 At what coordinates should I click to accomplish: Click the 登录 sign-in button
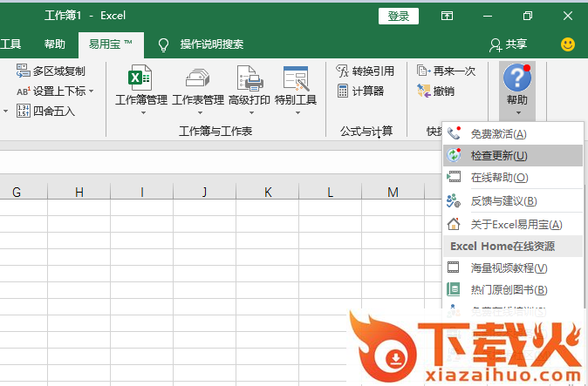398,16
